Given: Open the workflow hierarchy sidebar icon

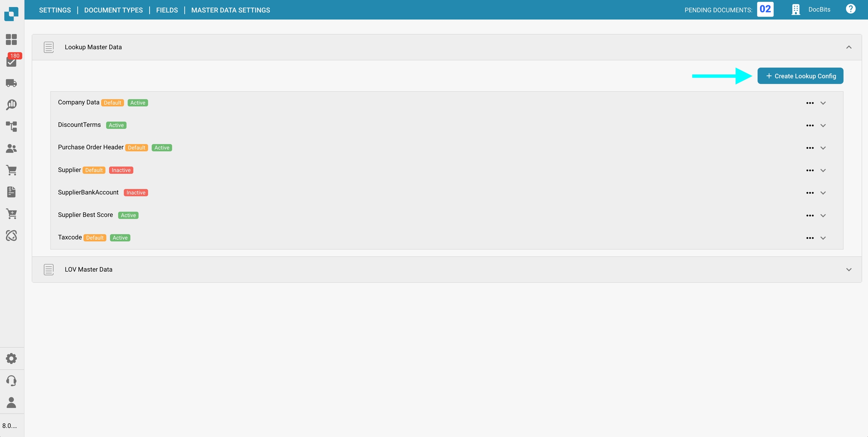Looking at the screenshot, I should [x=11, y=126].
